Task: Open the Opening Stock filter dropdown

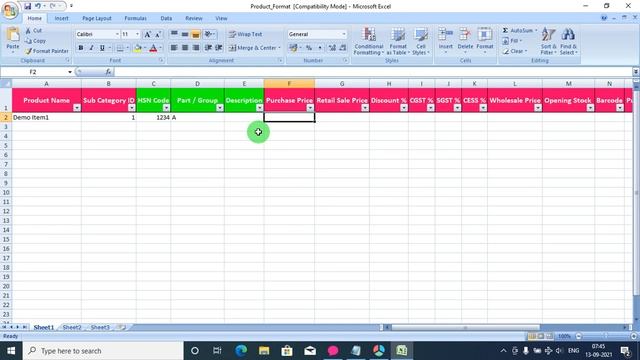Action: pos(590,108)
